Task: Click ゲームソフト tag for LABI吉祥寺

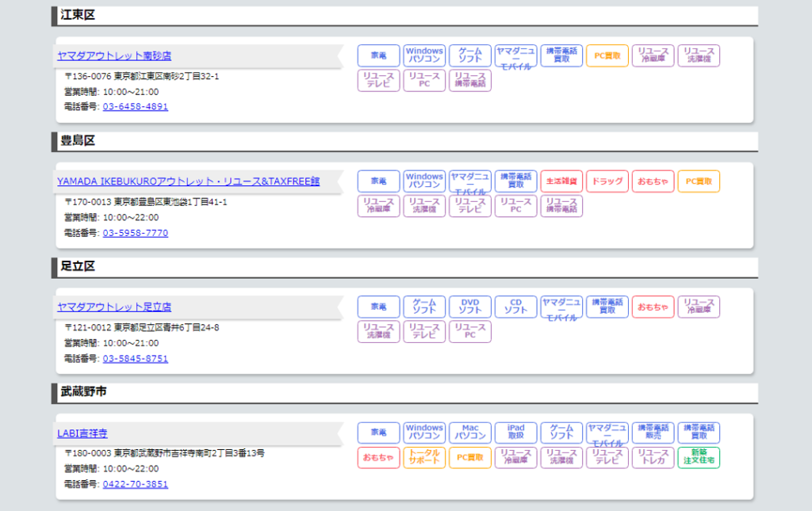Action: point(561,433)
